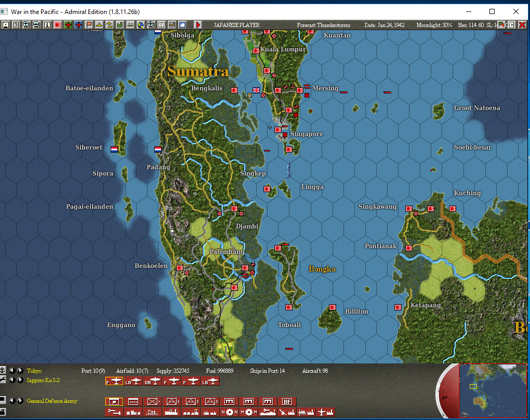Go to next base with Tokyo right arrow
The image size is (530, 420).
(20, 370)
